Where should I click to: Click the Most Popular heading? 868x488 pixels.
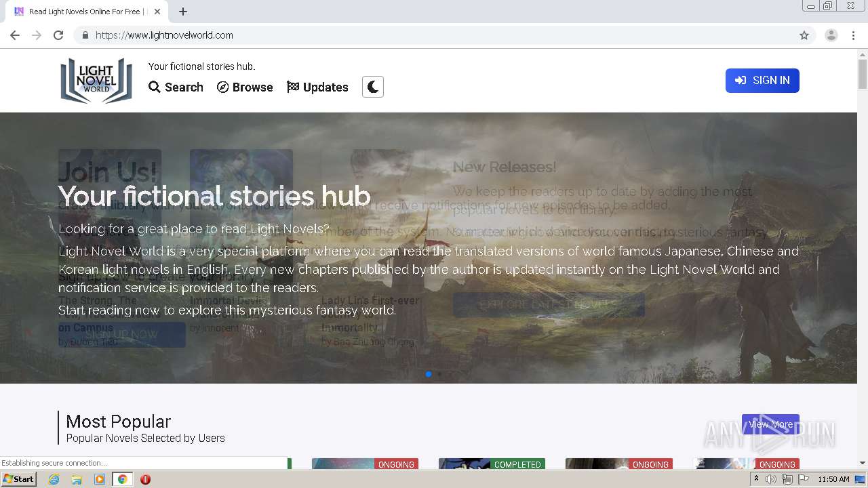[118, 421]
